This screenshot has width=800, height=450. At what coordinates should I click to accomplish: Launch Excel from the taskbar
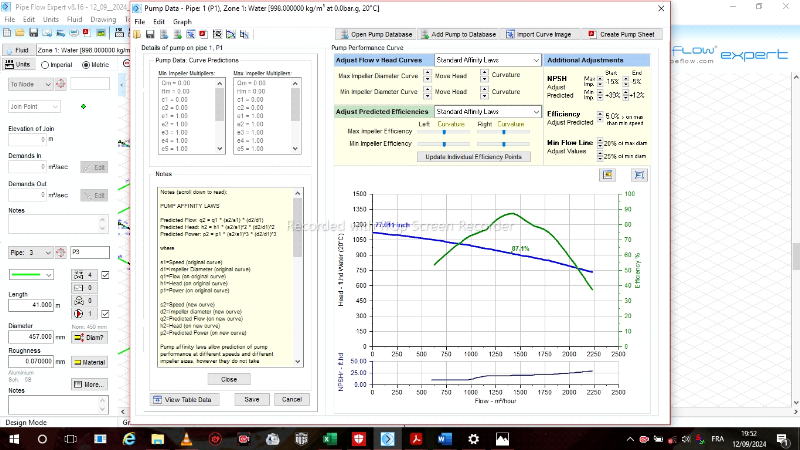[x=332, y=438]
